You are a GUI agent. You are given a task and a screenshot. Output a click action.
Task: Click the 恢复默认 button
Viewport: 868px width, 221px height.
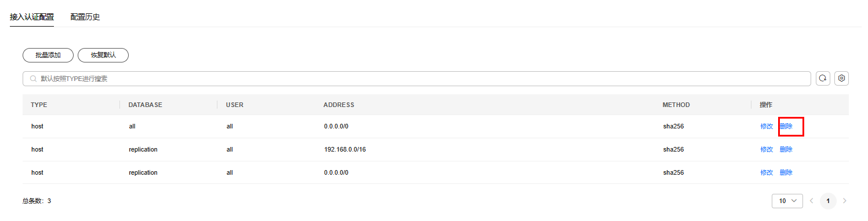(x=103, y=55)
